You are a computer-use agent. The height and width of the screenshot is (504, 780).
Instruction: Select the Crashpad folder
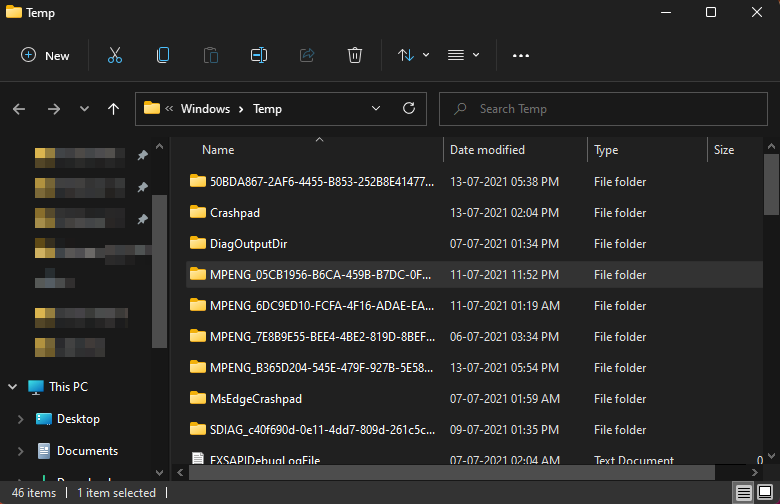click(235, 213)
